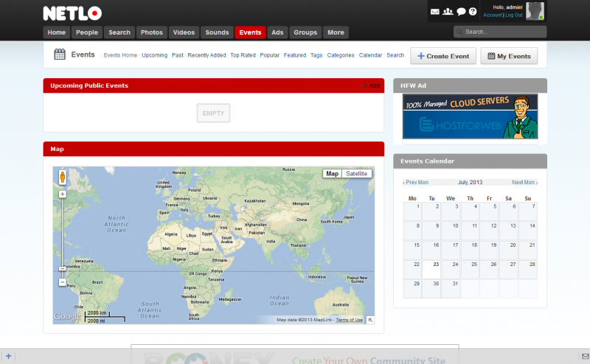Viewport: 590px width, 364px height.
Task: Select day 15 in Events Calendar
Action: tap(412, 250)
